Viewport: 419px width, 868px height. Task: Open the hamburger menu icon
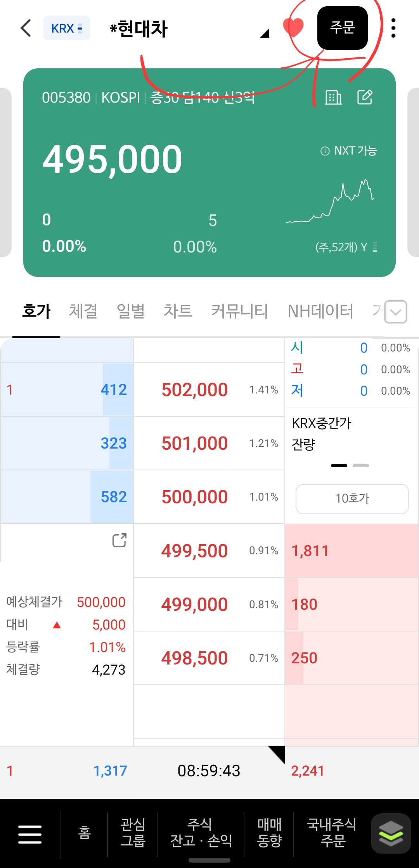[30, 834]
